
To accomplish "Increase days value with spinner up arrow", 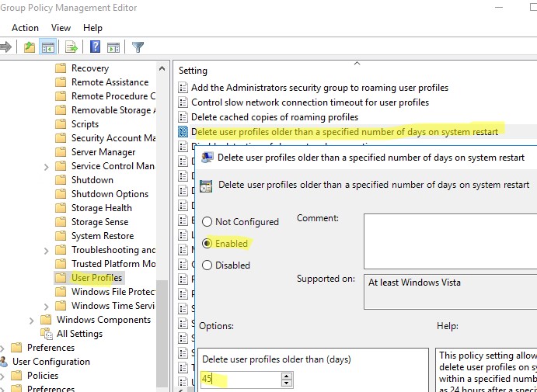I will (287, 376).
